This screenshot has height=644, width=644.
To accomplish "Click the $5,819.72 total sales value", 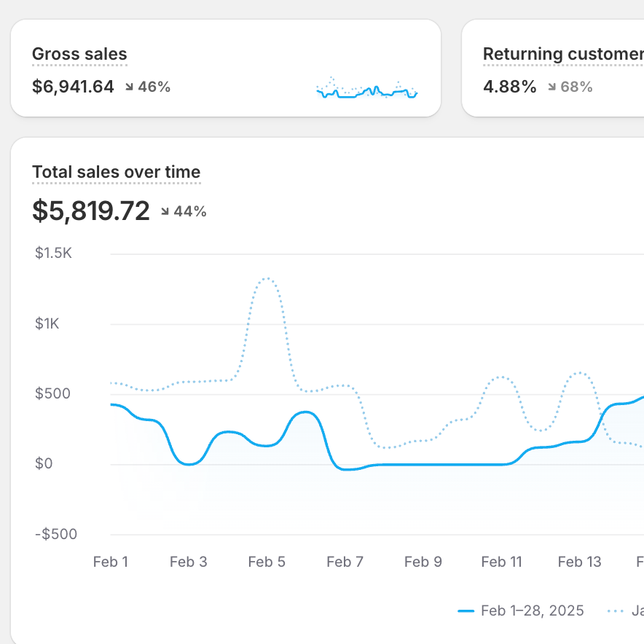I will [91, 211].
